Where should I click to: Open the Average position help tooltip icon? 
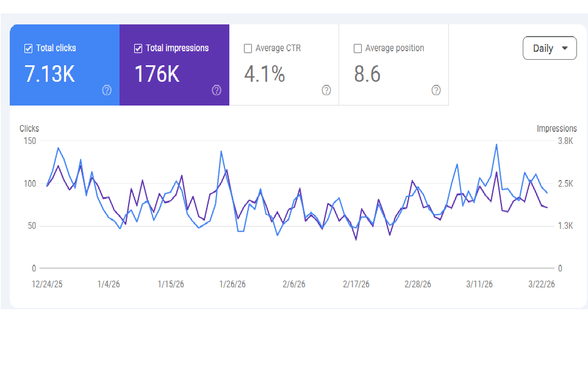click(436, 90)
